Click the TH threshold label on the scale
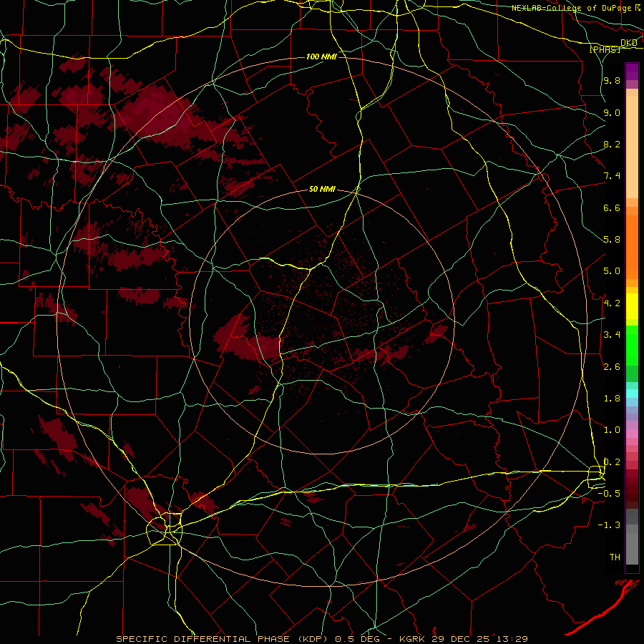This screenshot has height=644, width=644. 615,557
